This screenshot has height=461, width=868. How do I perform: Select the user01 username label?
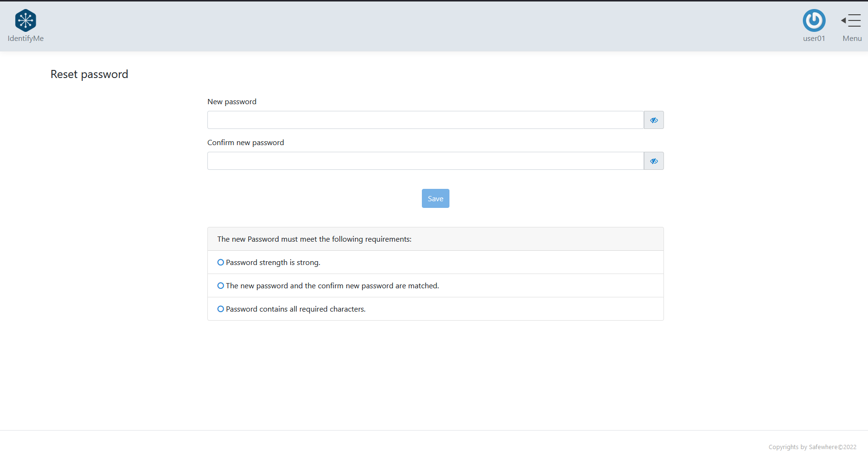[814, 39]
